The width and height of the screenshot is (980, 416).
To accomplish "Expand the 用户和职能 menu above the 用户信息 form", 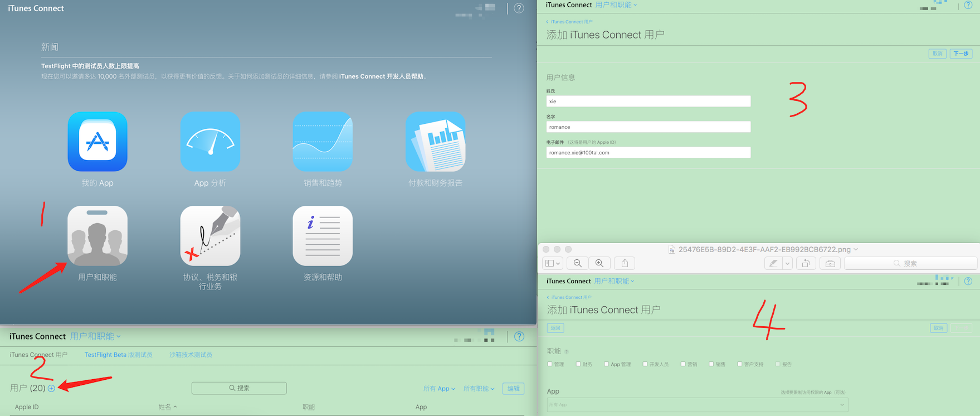I will point(616,5).
